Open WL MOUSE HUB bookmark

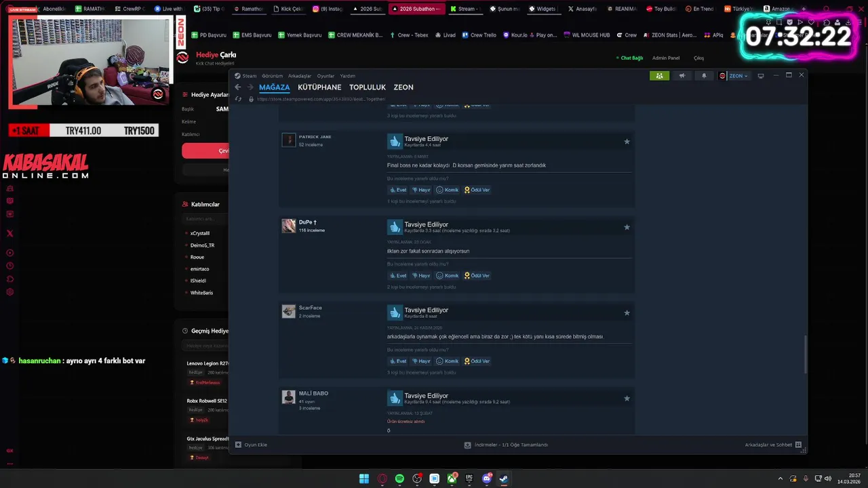(587, 35)
